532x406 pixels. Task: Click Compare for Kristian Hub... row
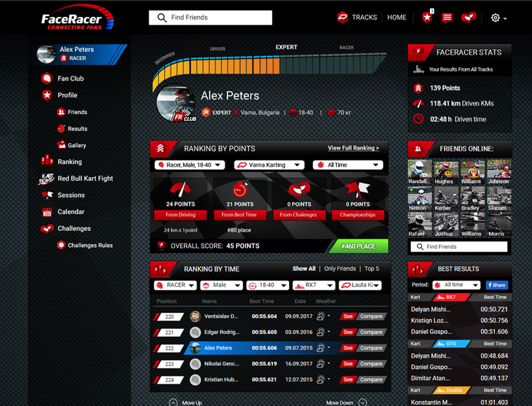click(x=371, y=379)
